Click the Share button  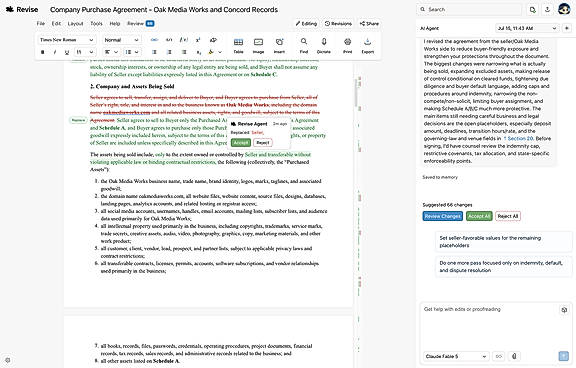coord(369,24)
